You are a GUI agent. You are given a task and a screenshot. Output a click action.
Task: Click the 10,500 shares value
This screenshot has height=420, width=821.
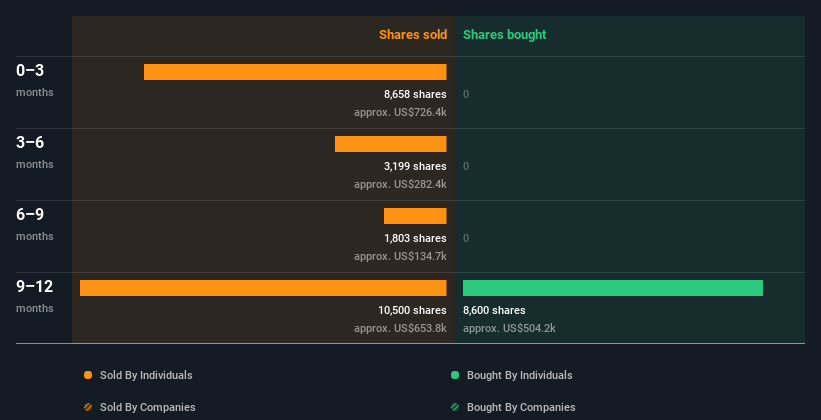coord(413,310)
